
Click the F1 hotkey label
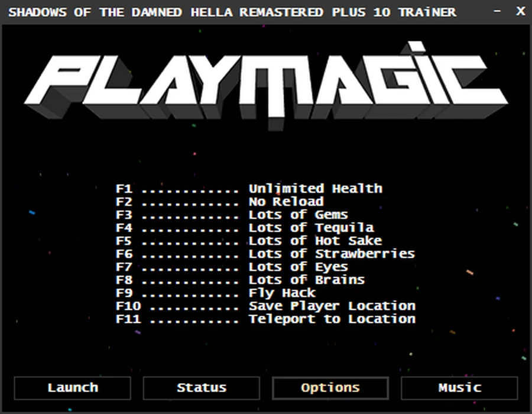(x=125, y=188)
